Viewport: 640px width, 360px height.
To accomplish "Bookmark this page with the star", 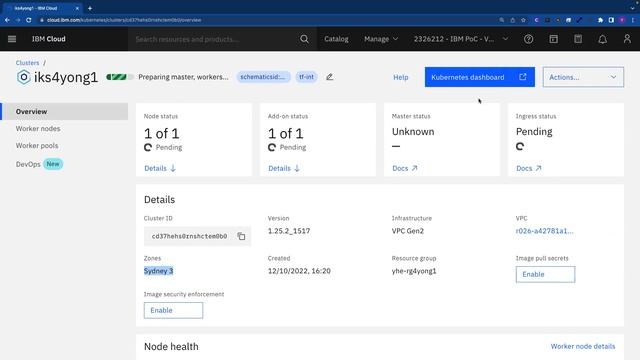I will coord(523,20).
